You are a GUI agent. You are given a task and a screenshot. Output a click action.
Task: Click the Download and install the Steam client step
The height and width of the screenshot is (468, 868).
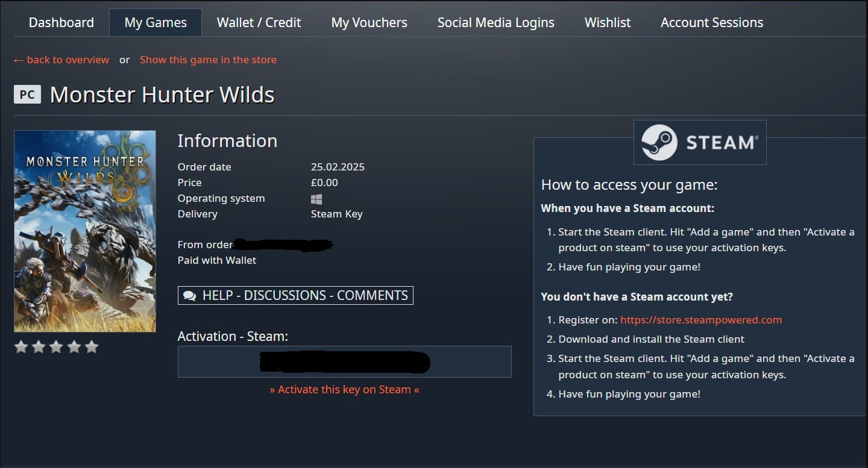652,339
